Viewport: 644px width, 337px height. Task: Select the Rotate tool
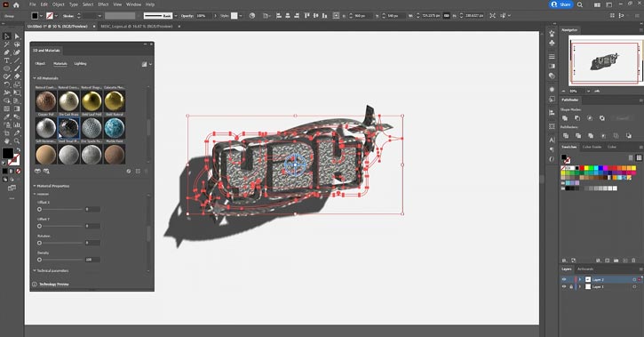click(6, 84)
